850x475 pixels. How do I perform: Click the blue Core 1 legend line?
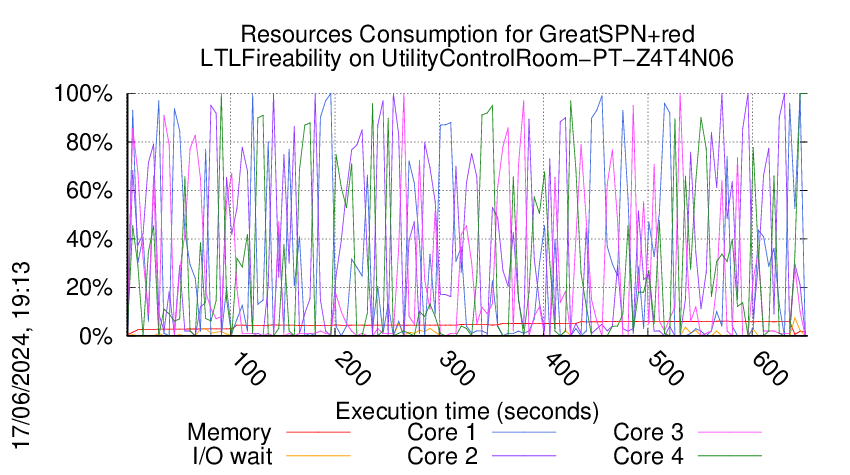524,432
